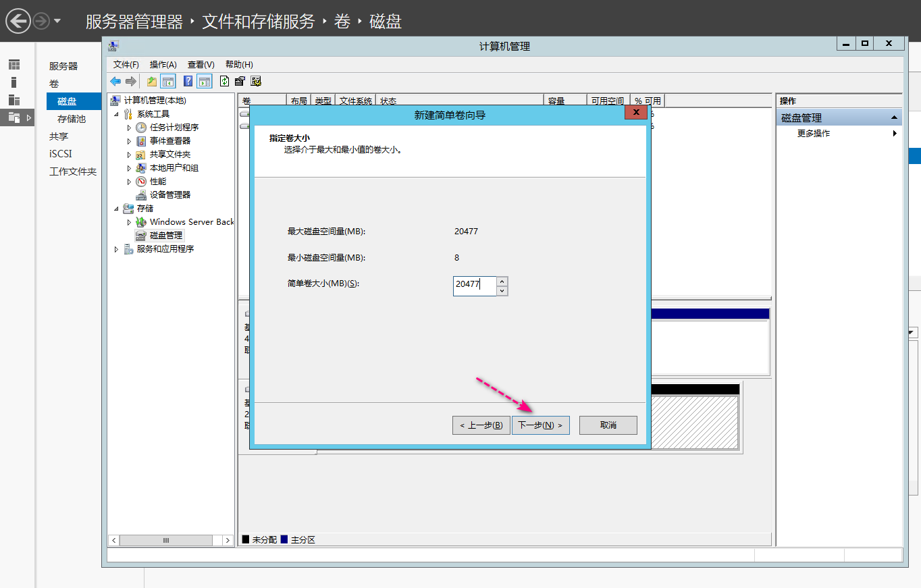The height and width of the screenshot is (588, 921).
Task: Expand the 任务计划程序 node
Action: click(x=129, y=128)
